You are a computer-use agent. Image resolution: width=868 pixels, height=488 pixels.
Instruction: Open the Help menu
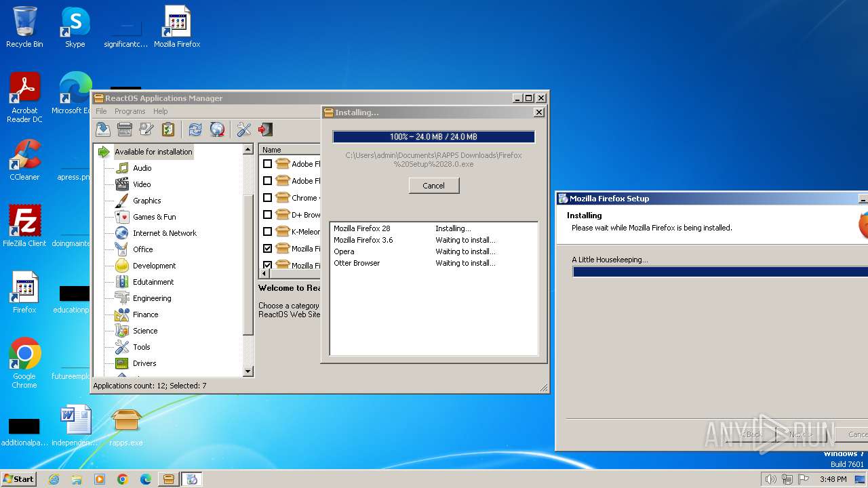(160, 111)
